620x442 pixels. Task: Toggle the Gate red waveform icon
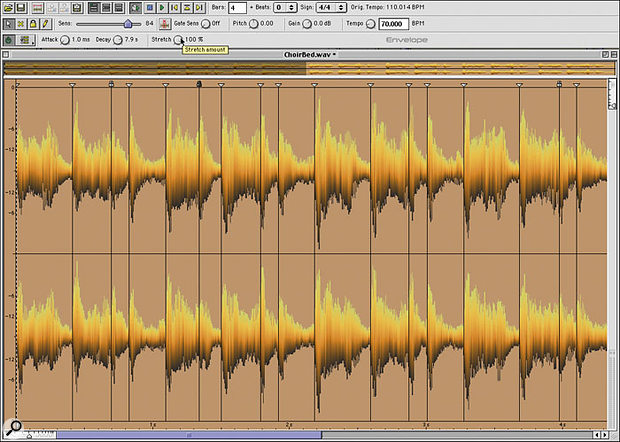click(x=165, y=24)
